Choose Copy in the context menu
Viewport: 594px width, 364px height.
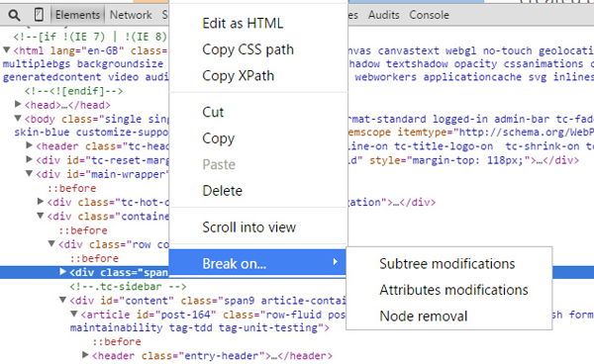coord(258,138)
